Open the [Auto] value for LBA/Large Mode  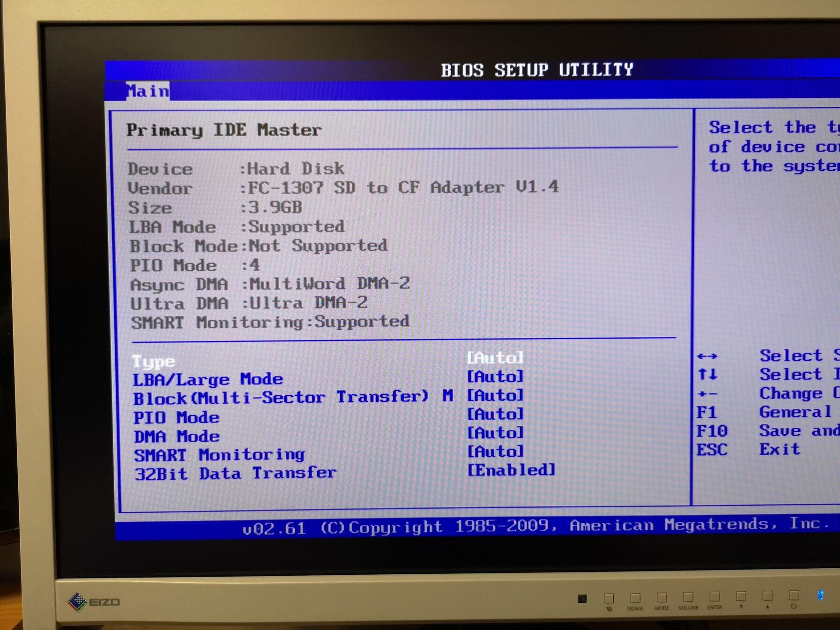pyautogui.click(x=495, y=377)
